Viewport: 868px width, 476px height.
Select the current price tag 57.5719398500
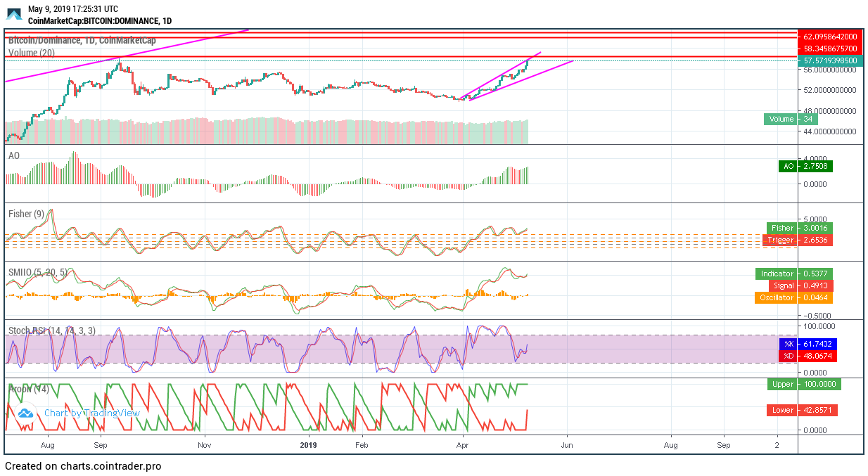(829, 60)
